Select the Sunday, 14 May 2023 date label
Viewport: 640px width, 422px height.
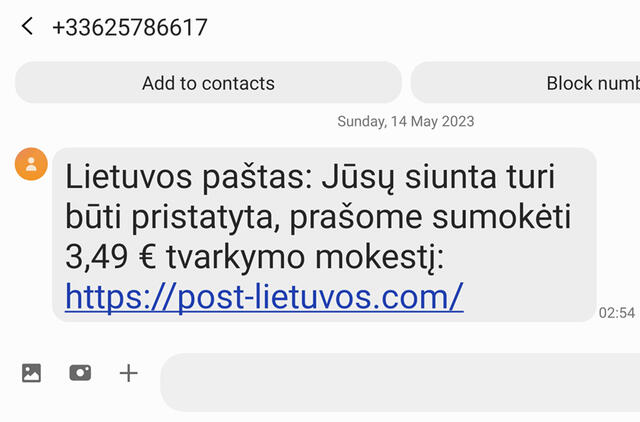pyautogui.click(x=406, y=121)
